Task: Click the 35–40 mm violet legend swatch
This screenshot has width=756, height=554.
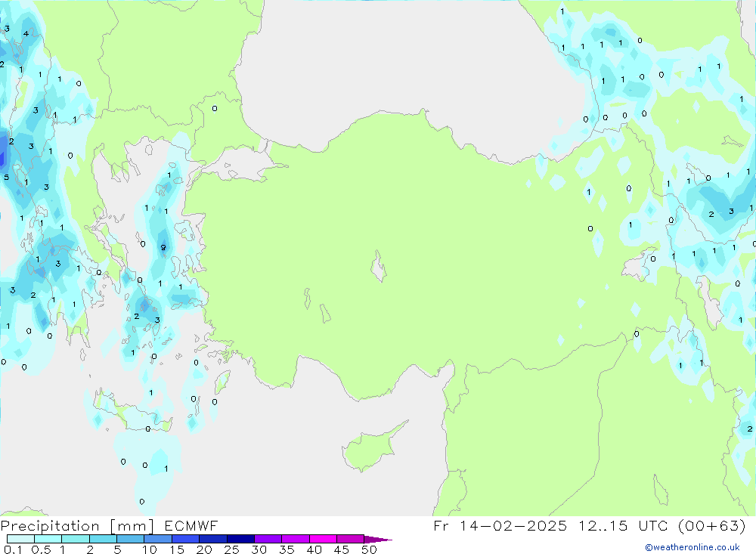Action: [x=295, y=539]
